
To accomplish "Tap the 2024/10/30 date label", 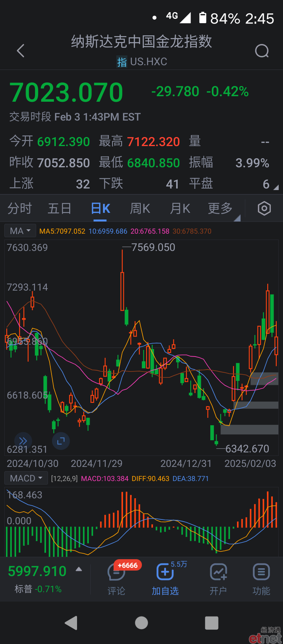I will pyautogui.click(x=33, y=464).
